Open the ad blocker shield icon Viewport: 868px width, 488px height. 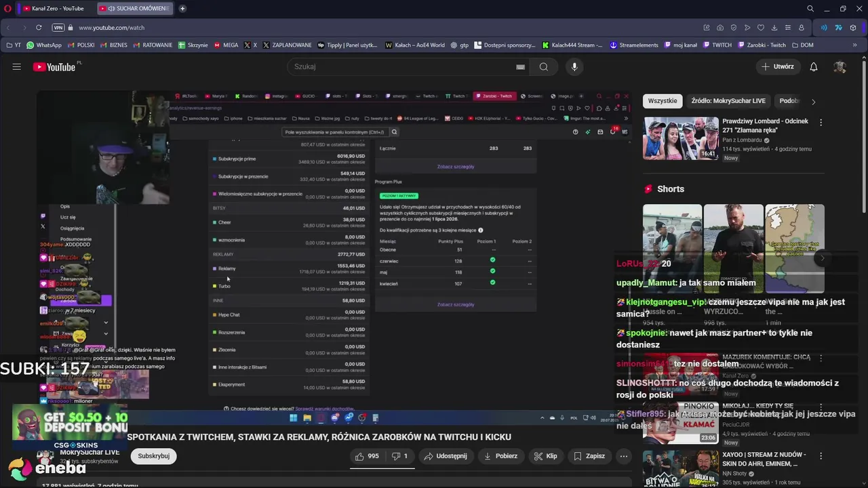[x=734, y=28]
